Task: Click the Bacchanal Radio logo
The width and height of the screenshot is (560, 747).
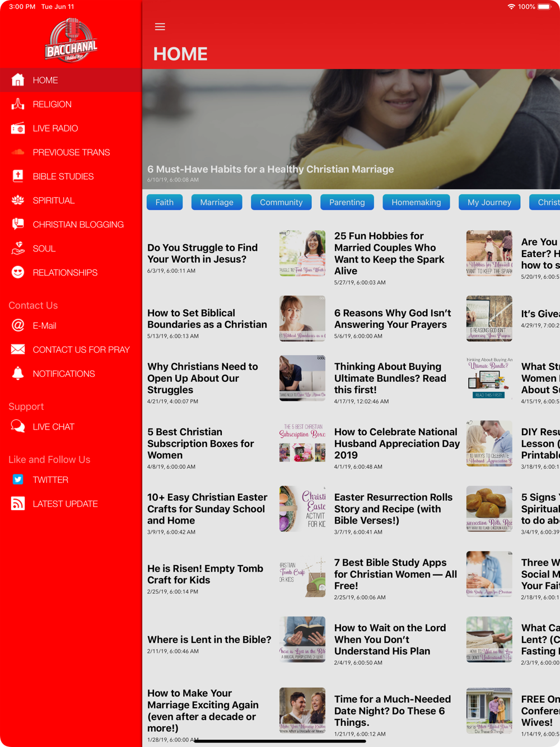Action: click(71, 40)
